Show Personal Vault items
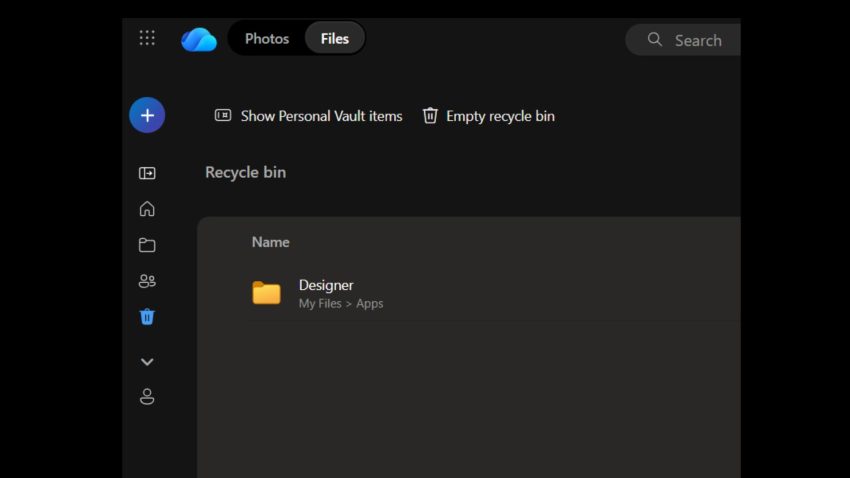850x478 pixels. 308,116
